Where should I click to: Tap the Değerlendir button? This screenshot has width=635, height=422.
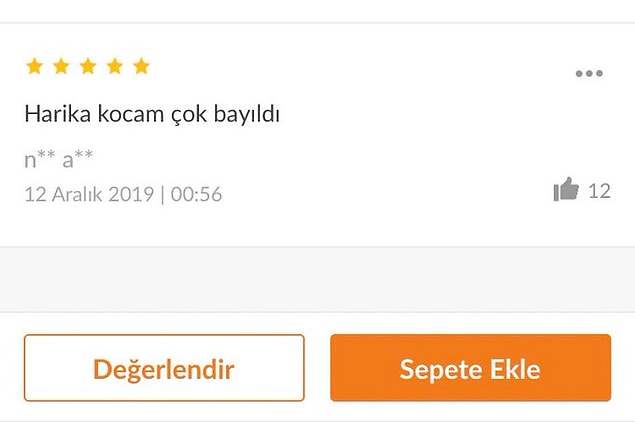(x=164, y=368)
